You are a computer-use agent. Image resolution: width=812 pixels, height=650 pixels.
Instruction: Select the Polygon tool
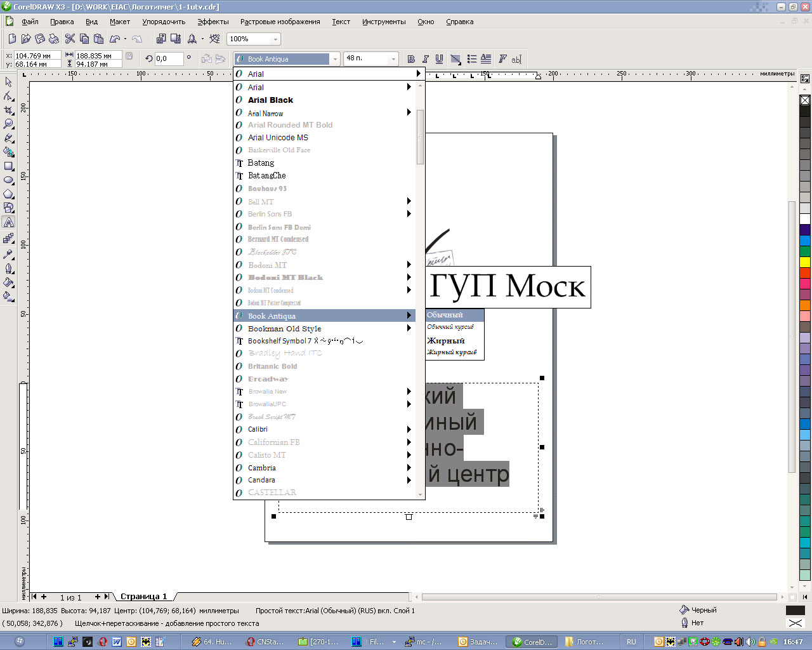(x=8, y=194)
